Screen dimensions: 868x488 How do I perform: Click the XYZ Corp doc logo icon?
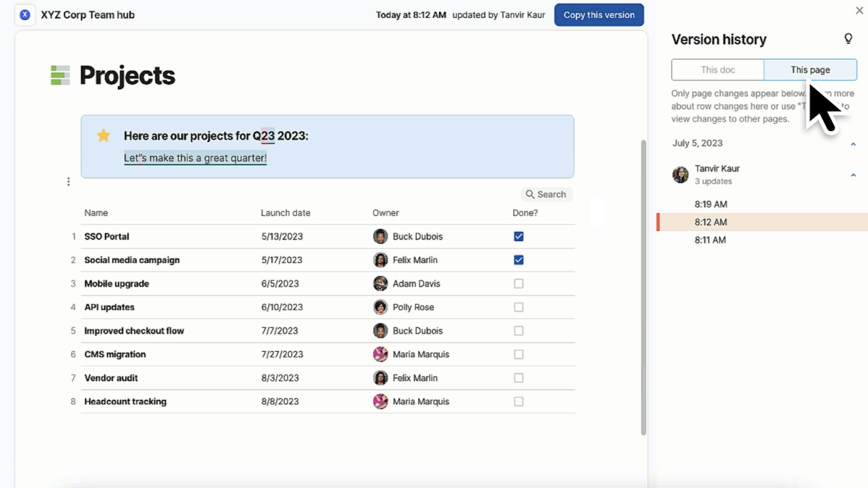25,15
